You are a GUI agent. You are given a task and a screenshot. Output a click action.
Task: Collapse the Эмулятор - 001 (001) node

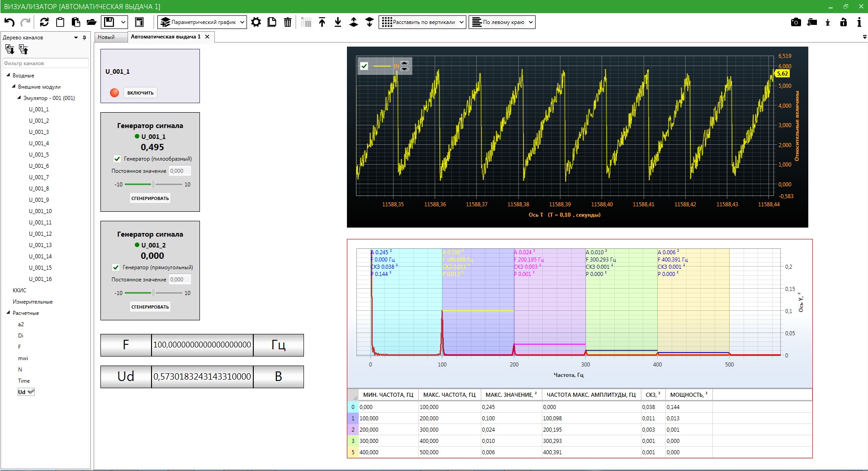pyautogui.click(x=19, y=98)
